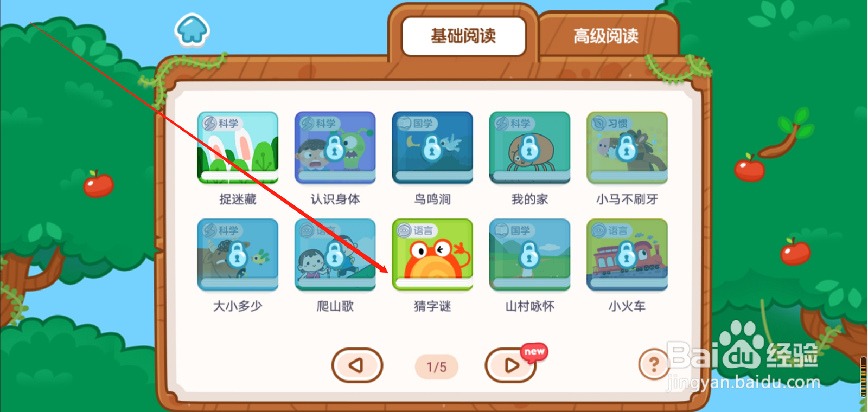Screen dimensions: 868x412
Task: Tap the lock on 小马不刷牙 book
Action: pos(627,147)
